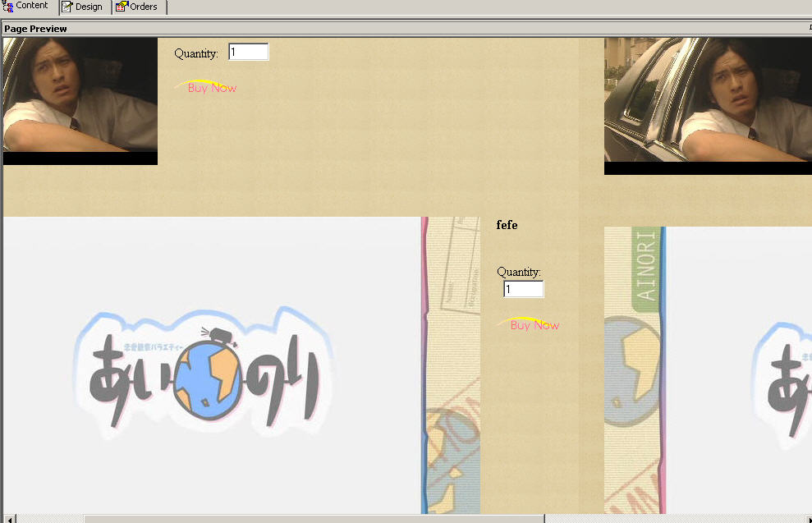Click the horizontal scrollbar thumb
The width and height of the screenshot is (812, 523).
312,519
